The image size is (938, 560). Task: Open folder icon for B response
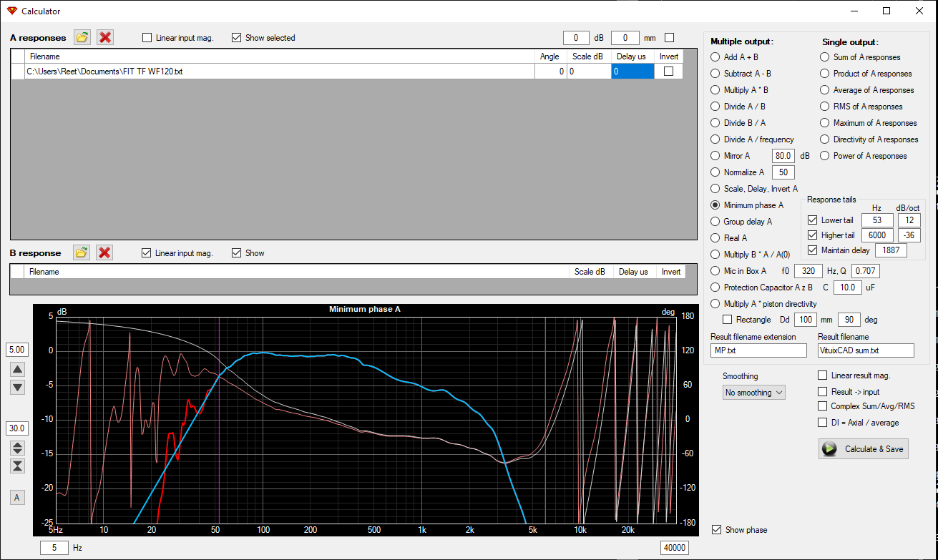[x=82, y=252]
